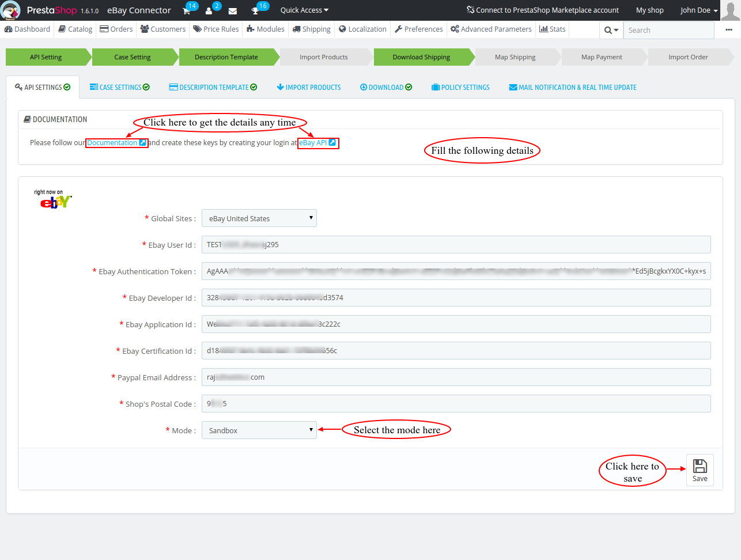Switch to the Case Settings tab
The width and height of the screenshot is (741, 560).
120,88
